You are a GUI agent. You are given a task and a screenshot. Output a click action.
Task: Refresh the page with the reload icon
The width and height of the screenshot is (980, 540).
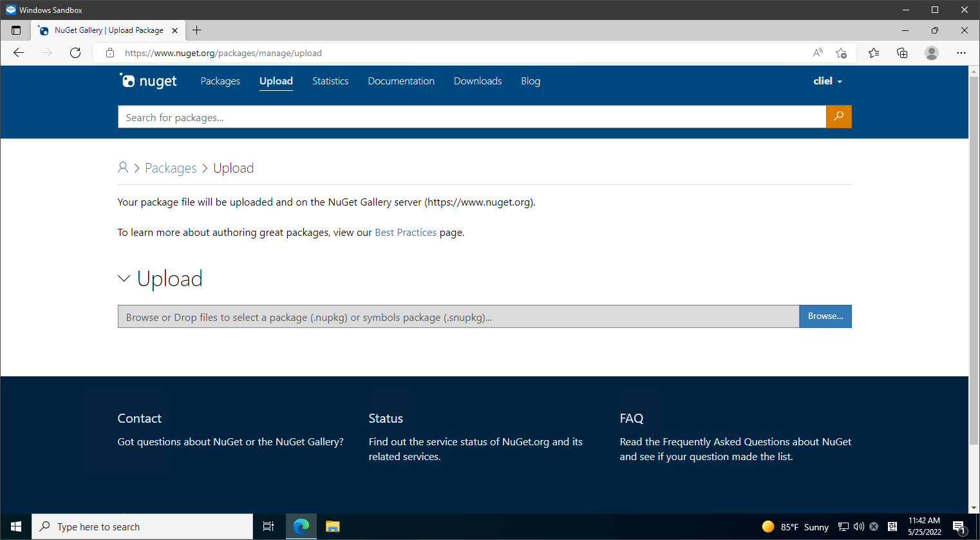coord(75,53)
